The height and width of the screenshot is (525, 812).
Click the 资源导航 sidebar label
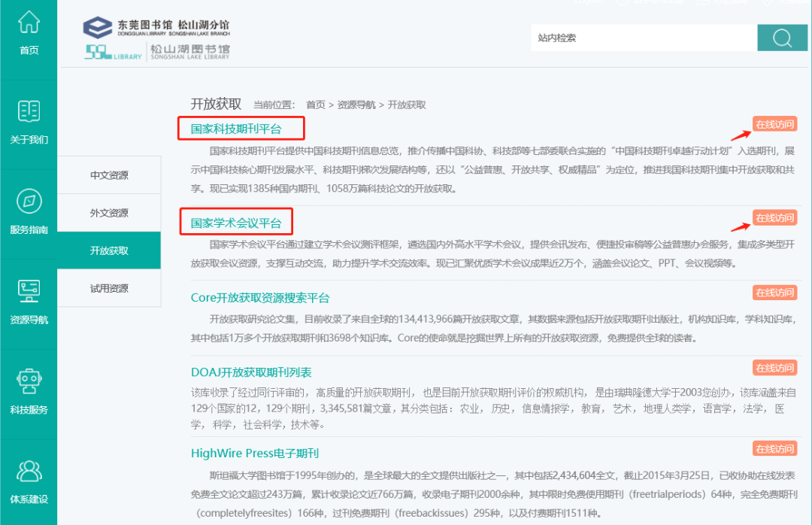[29, 320]
